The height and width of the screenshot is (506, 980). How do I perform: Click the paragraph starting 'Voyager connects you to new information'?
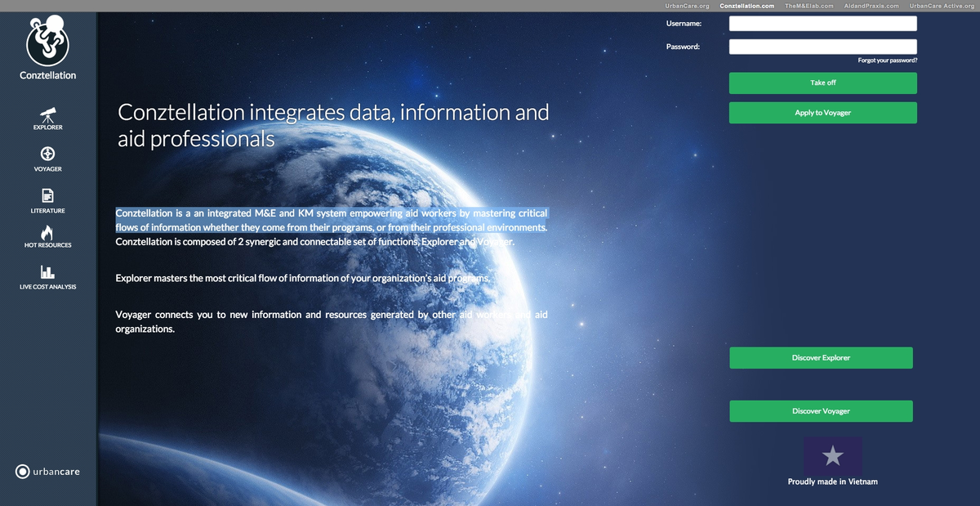pyautogui.click(x=332, y=321)
